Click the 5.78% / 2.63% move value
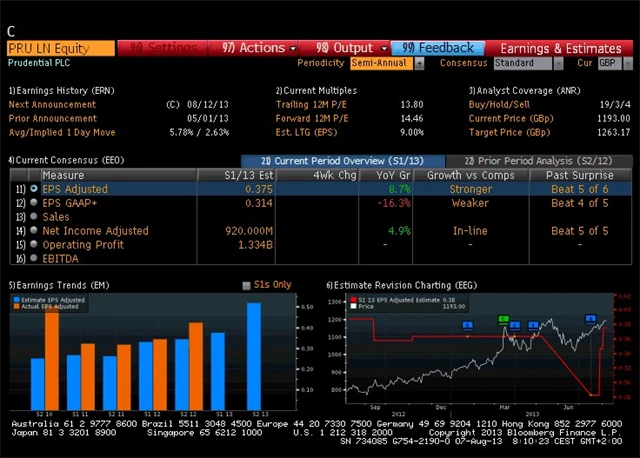This screenshot has width=640, height=458. pyautogui.click(x=199, y=132)
